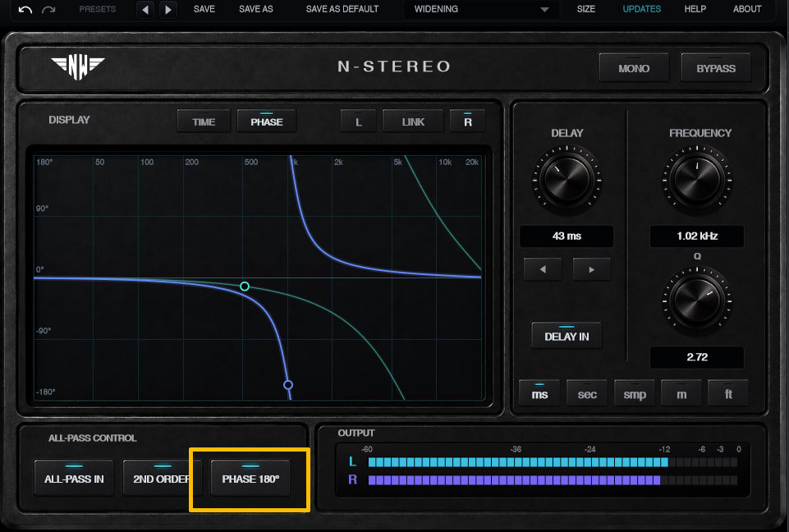789x532 pixels.
Task: Switch display to PHASE view
Action: click(266, 122)
